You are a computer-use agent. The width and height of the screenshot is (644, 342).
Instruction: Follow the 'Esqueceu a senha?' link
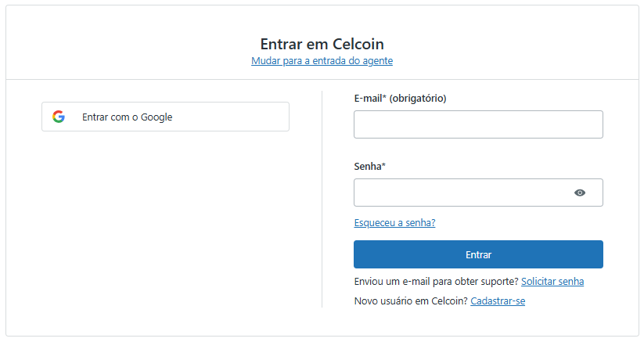click(394, 223)
